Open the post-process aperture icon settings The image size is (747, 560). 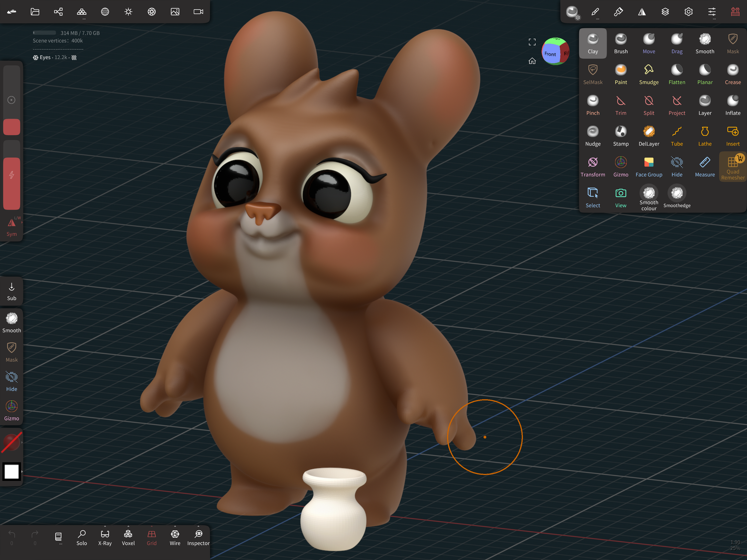(151, 11)
